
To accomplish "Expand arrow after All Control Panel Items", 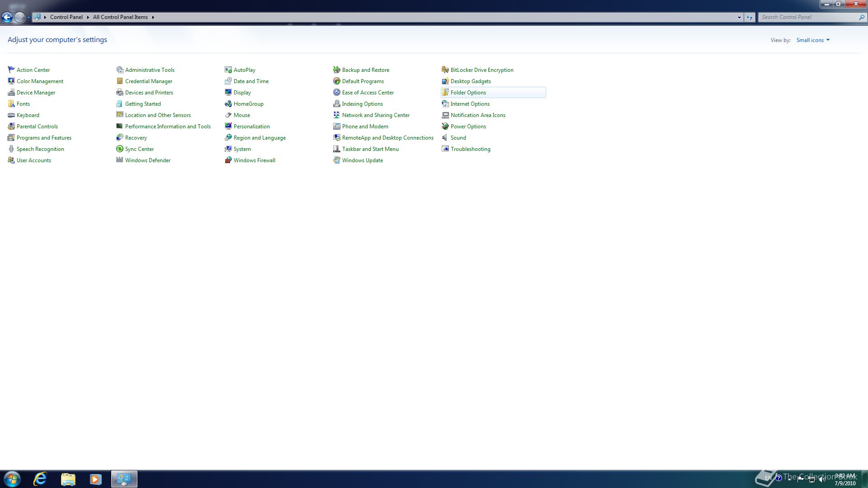I will [153, 17].
